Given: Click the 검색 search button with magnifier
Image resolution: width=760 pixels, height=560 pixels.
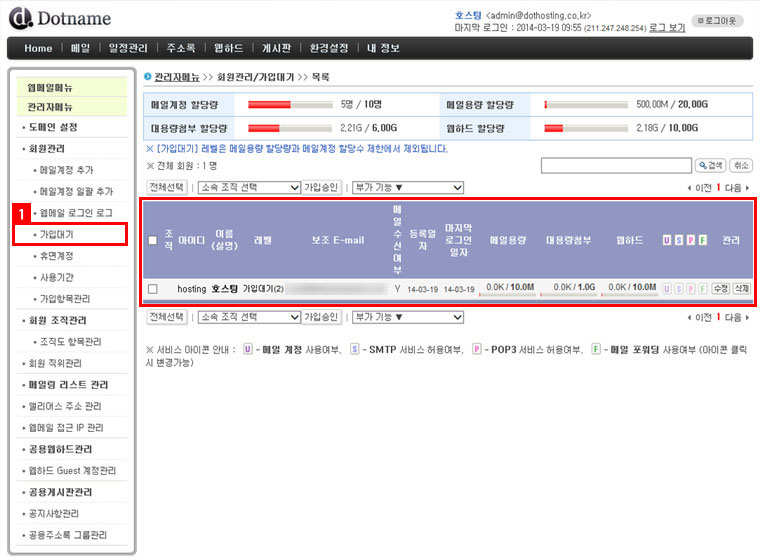Looking at the screenshot, I should pyautogui.click(x=710, y=166).
